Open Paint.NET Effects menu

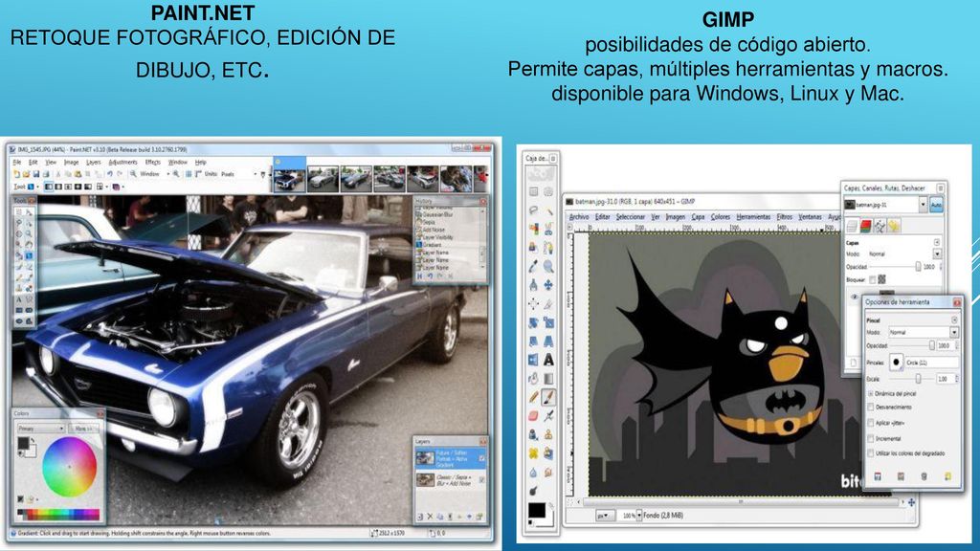tap(152, 163)
